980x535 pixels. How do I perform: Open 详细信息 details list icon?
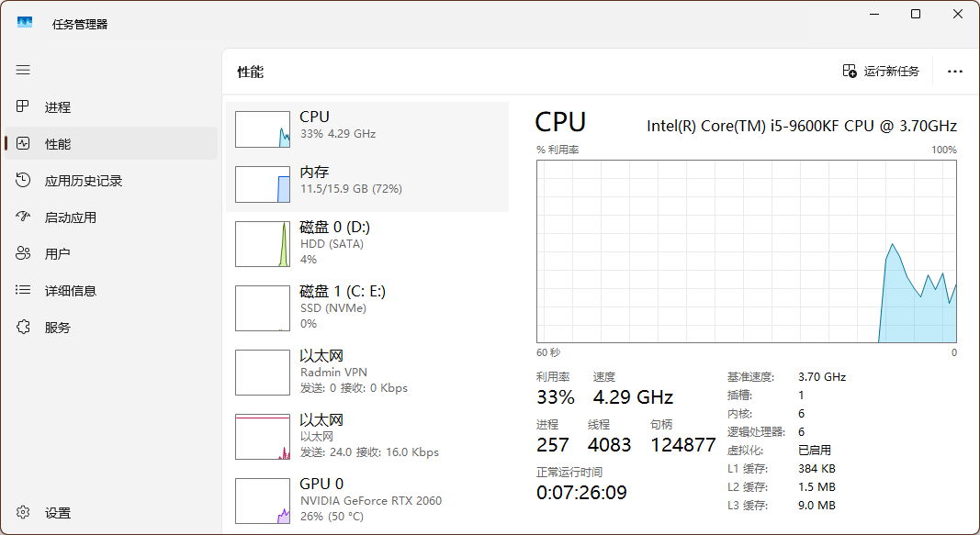coord(24,291)
